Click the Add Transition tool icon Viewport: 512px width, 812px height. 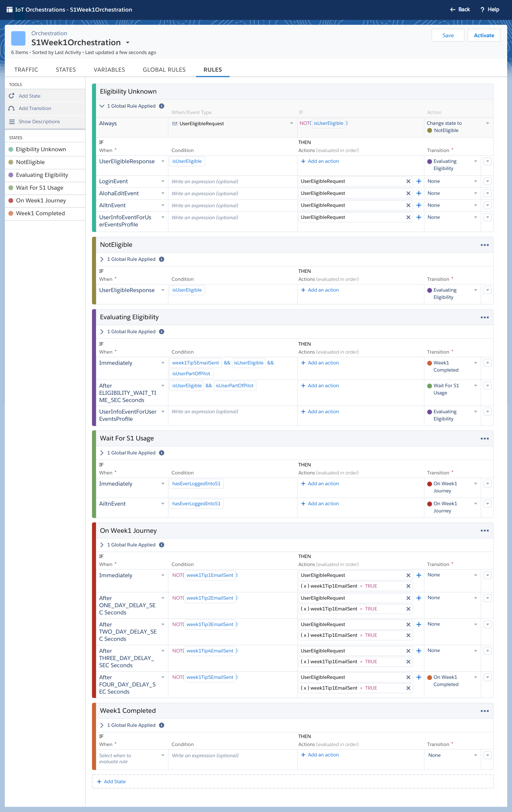(x=11, y=108)
